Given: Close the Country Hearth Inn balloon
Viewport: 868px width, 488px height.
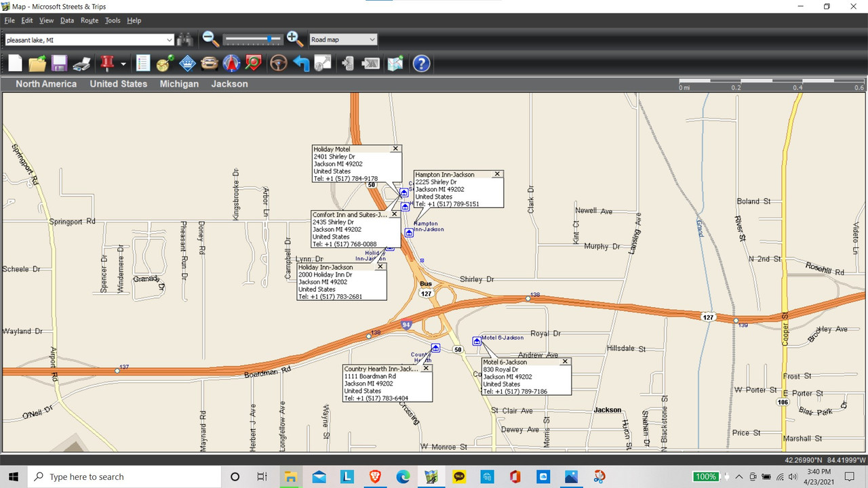Looking at the screenshot, I should click(x=426, y=369).
